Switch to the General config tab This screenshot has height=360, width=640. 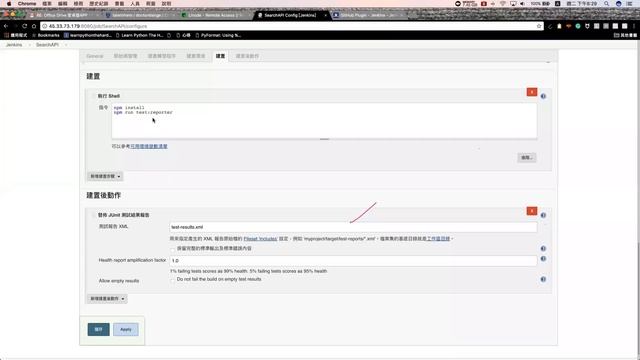95,56
